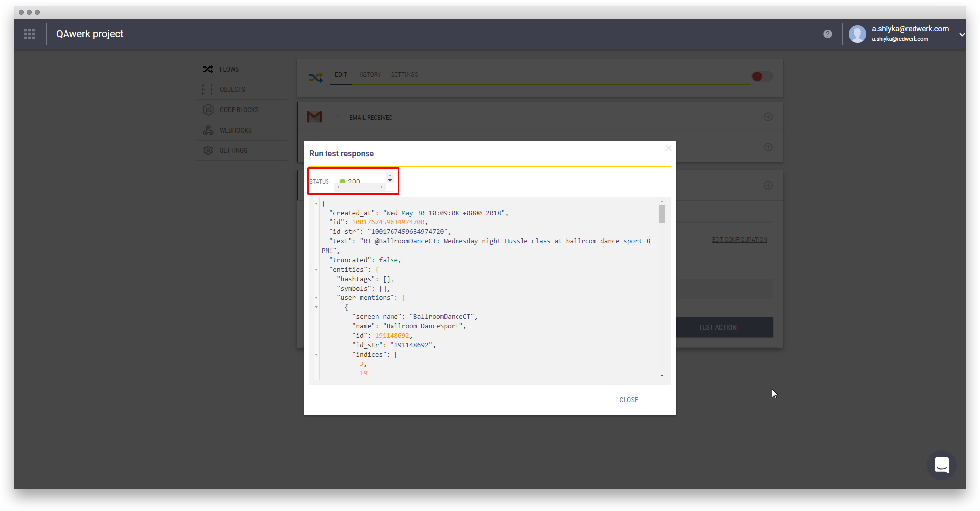Collapse the "entities" JSON node

click(x=316, y=270)
